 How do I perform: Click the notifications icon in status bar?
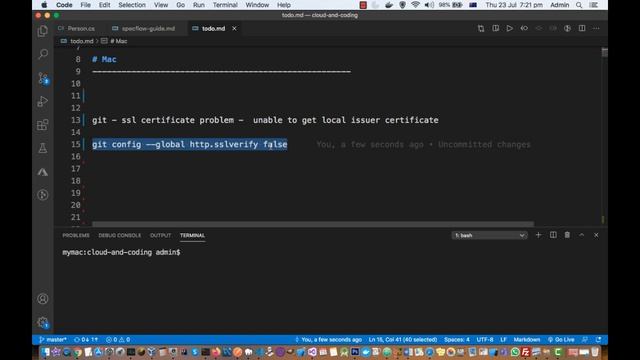[x=598, y=340]
